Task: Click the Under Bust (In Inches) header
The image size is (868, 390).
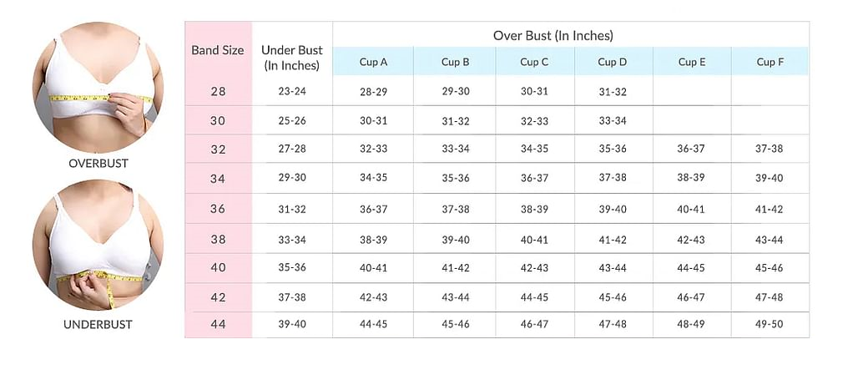Action: pos(292,57)
